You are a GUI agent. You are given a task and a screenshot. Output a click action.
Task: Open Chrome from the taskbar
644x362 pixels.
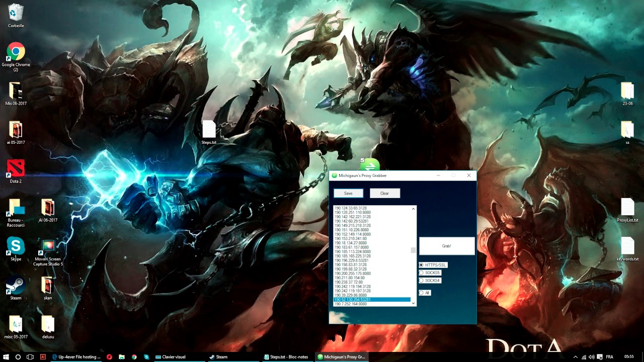click(x=134, y=357)
